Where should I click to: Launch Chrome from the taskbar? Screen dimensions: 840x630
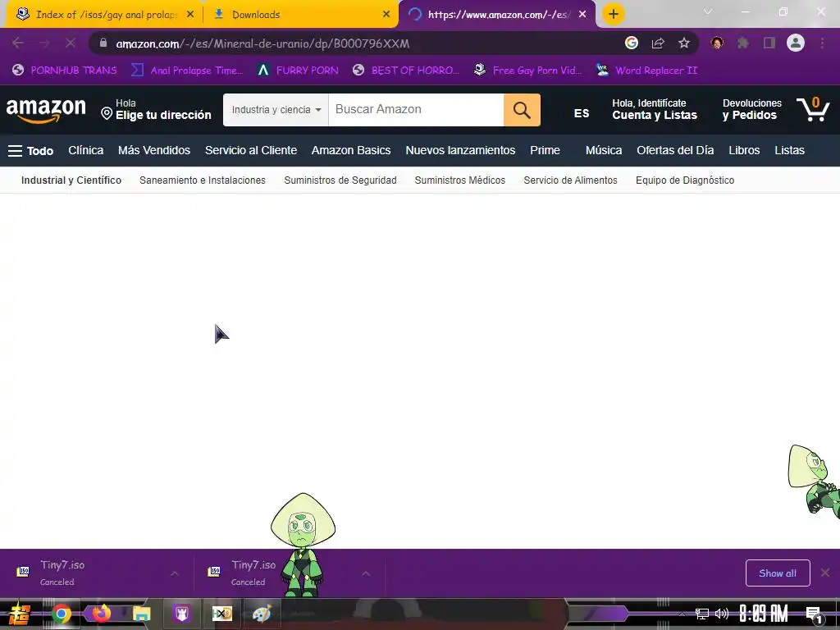click(x=62, y=614)
